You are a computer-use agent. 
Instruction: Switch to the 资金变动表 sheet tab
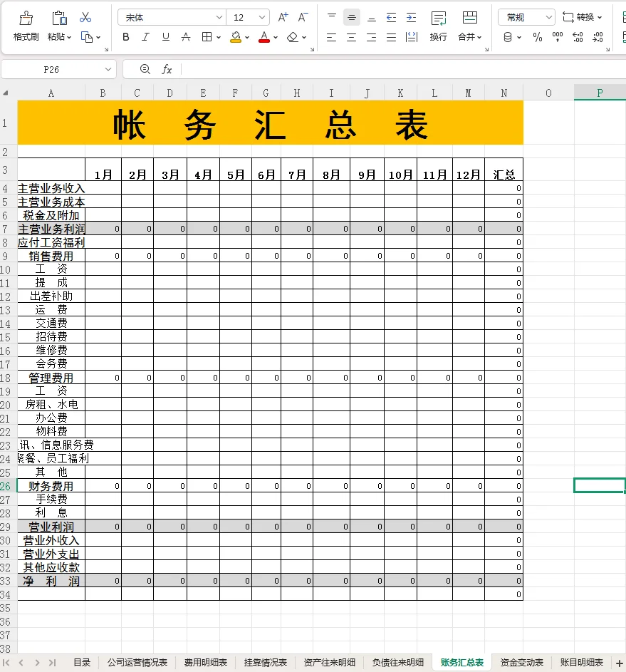pyautogui.click(x=522, y=663)
